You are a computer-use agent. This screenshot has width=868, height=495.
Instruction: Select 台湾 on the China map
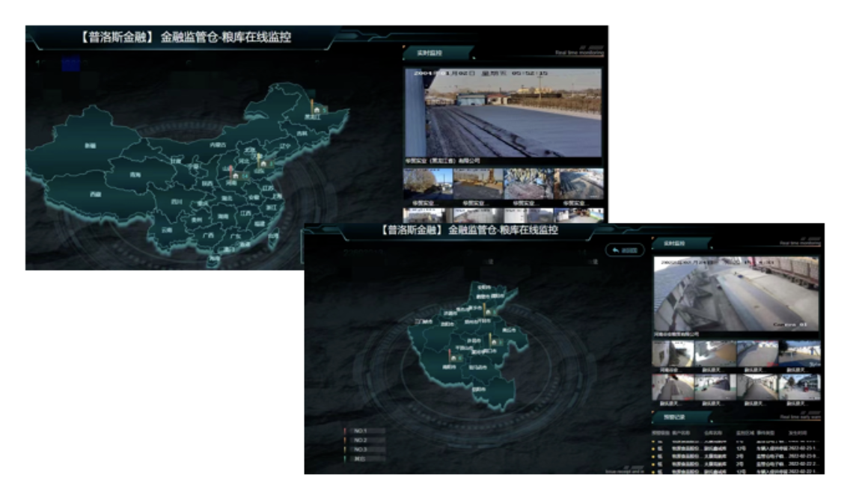tap(273, 236)
